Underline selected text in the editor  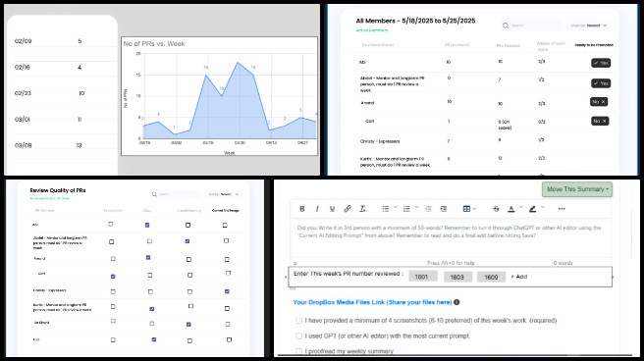pyautogui.click(x=332, y=209)
